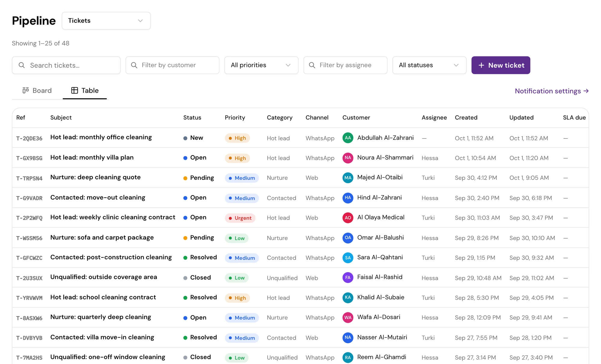The image size is (601, 364).
Task: Click Faisal Al-Rashid's FA avatar
Action: pyautogui.click(x=348, y=278)
